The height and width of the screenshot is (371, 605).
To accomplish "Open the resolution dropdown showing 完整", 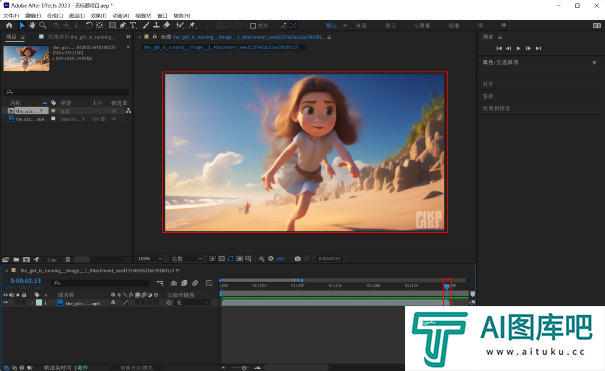I will (x=187, y=258).
